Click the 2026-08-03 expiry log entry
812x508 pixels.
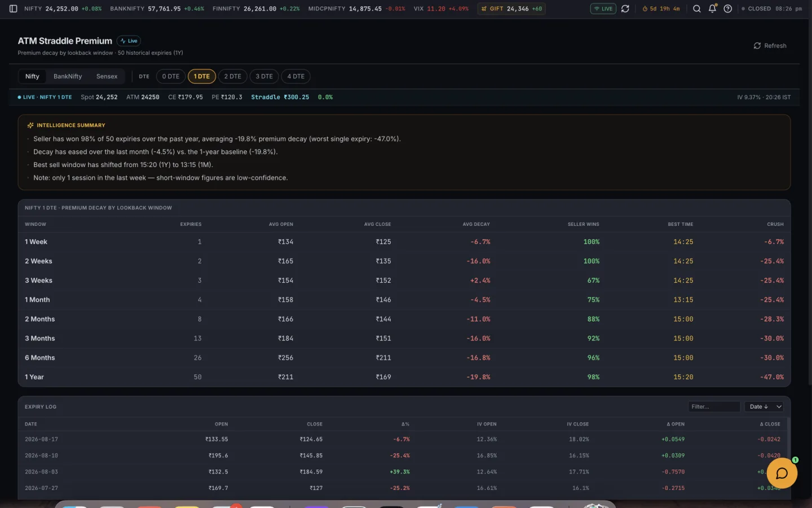[403, 472]
